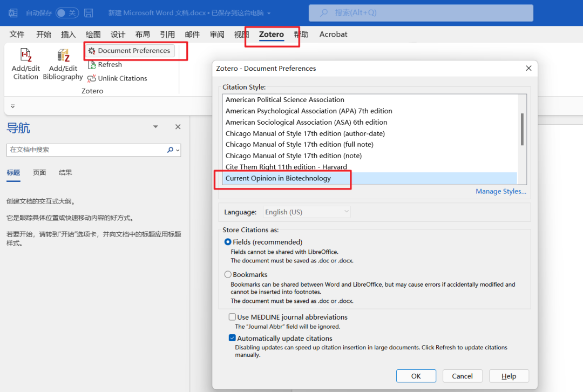
Task: Click Cancel in Document Preferences
Action: click(462, 376)
